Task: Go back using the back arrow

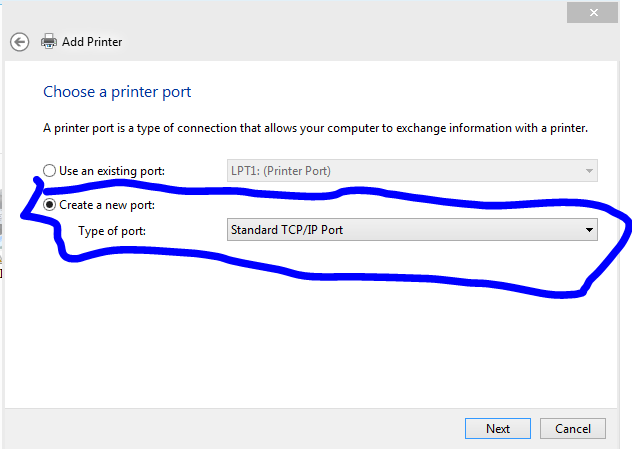Action: coord(19,42)
